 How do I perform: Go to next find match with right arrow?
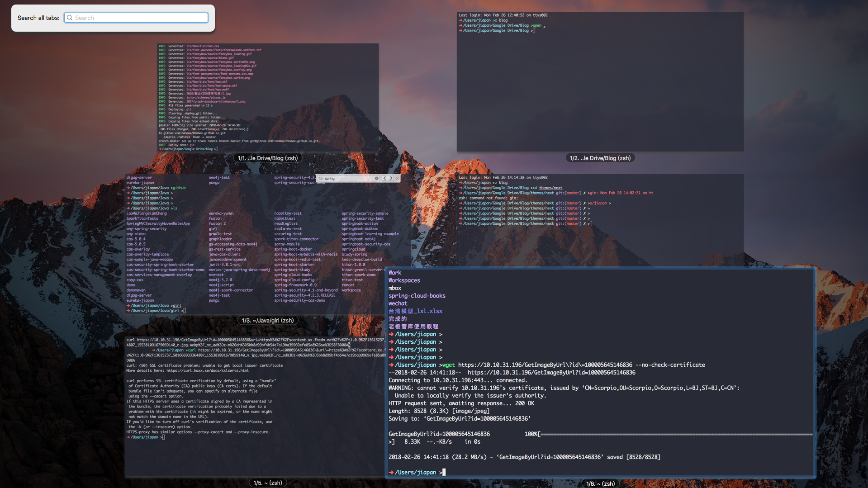(x=391, y=179)
